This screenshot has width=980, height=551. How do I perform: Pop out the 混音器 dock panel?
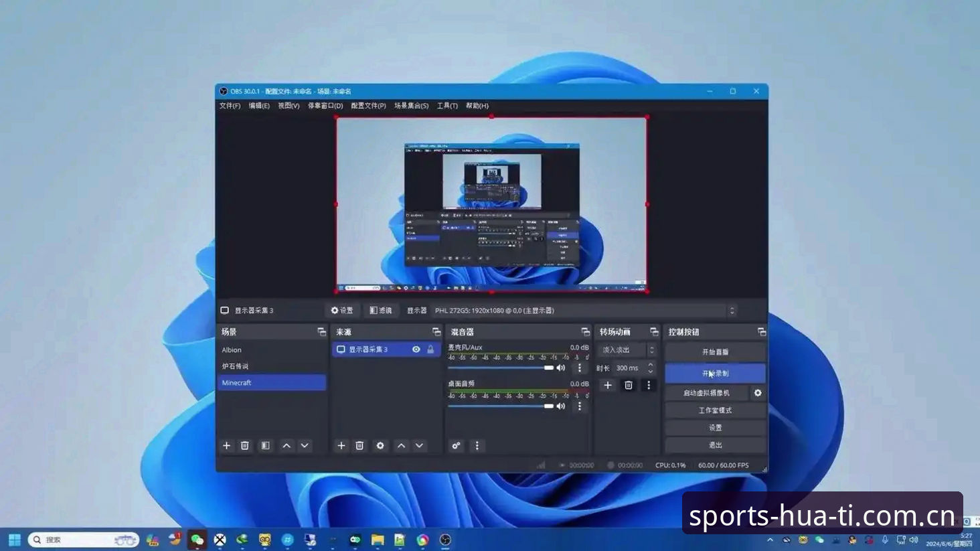(x=586, y=332)
